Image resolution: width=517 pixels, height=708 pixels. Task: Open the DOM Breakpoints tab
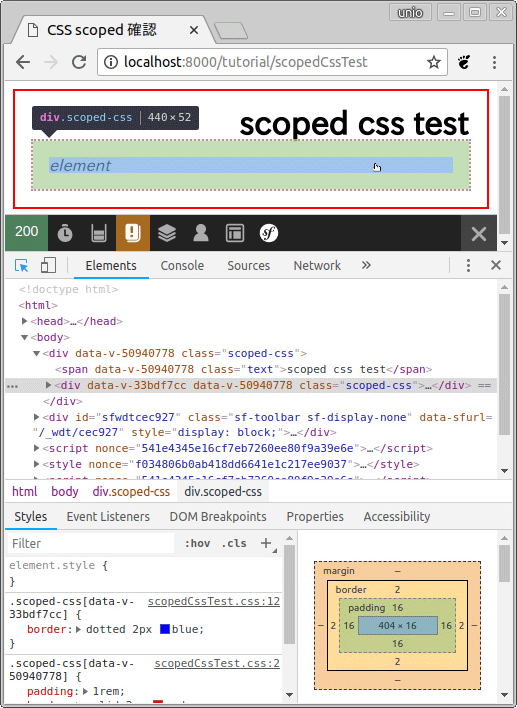218,517
